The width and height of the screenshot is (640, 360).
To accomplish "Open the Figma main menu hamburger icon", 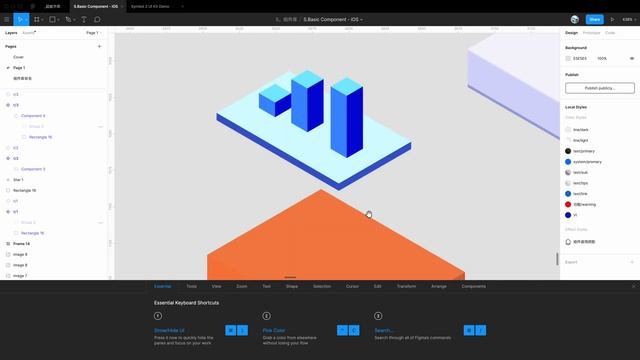I will pyautogui.click(x=7, y=19).
